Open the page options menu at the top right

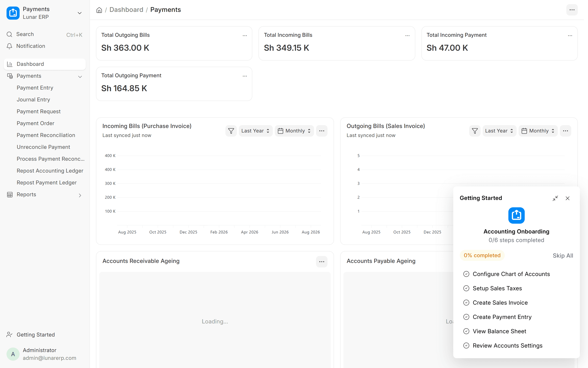point(572,10)
